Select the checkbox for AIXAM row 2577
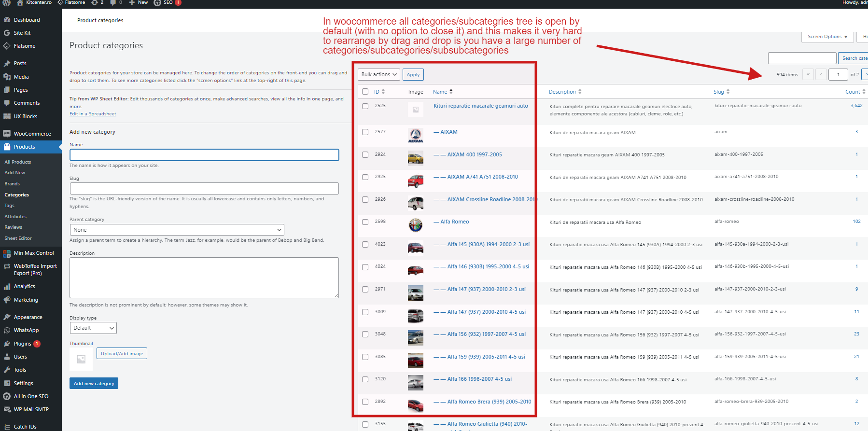This screenshot has height=431, width=868. (x=365, y=132)
